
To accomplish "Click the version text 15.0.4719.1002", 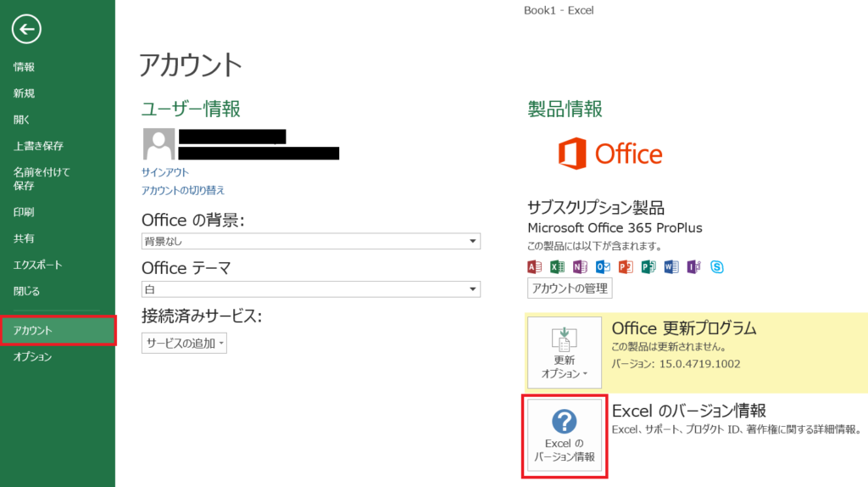I will [699, 364].
